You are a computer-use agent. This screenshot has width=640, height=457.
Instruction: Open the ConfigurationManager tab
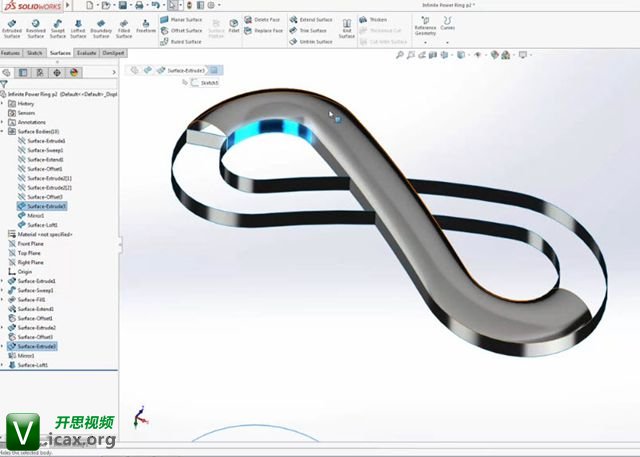(x=40, y=73)
